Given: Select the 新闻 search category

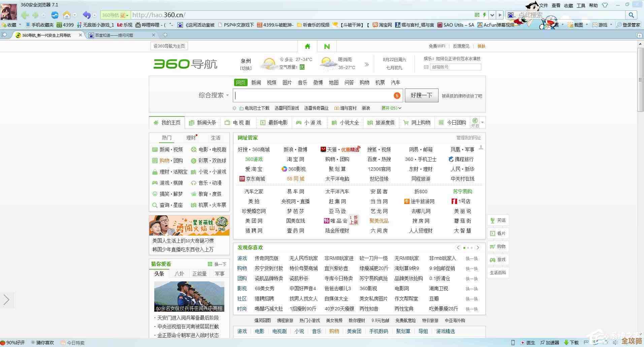Looking at the screenshot, I should pos(256,82).
